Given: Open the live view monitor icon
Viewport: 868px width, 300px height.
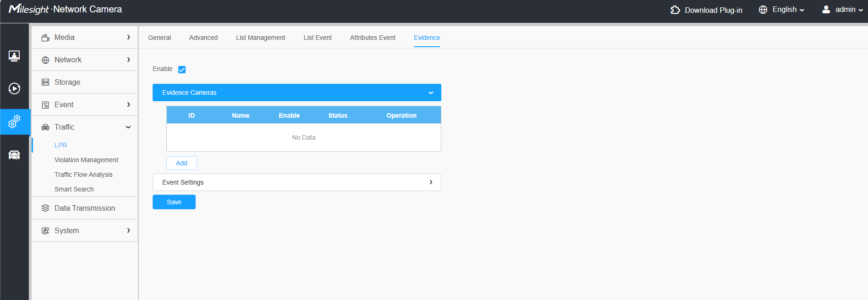Looking at the screenshot, I should (x=14, y=56).
